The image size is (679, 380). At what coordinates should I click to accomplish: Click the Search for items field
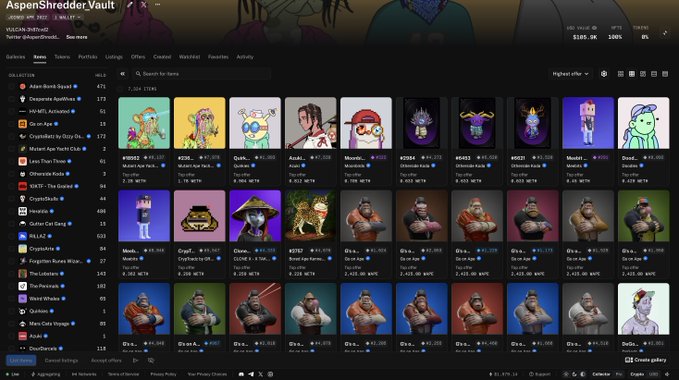201,74
